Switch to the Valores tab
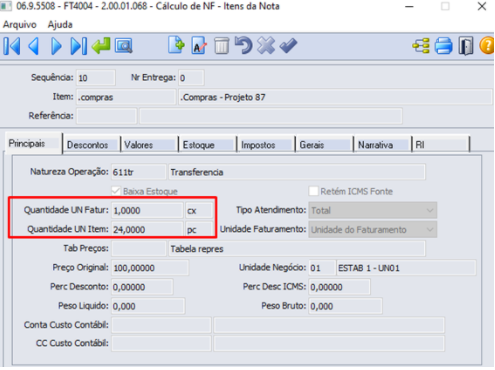495x370 pixels. [x=149, y=145]
